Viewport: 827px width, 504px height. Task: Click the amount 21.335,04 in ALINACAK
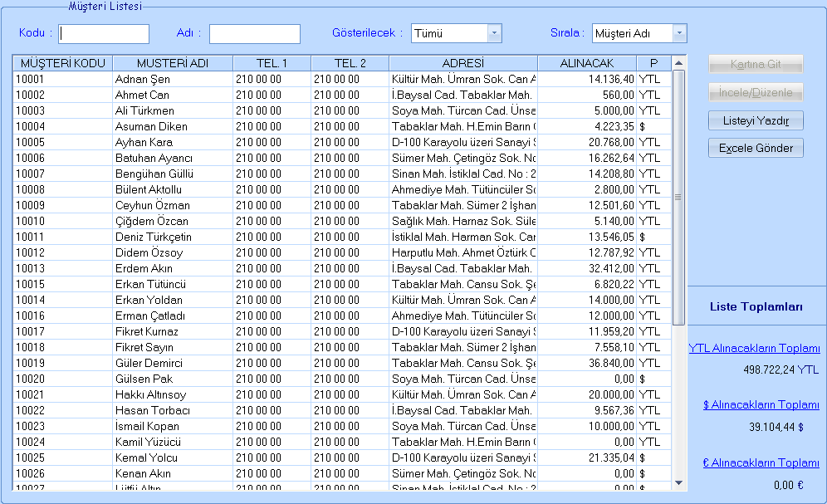click(611, 458)
